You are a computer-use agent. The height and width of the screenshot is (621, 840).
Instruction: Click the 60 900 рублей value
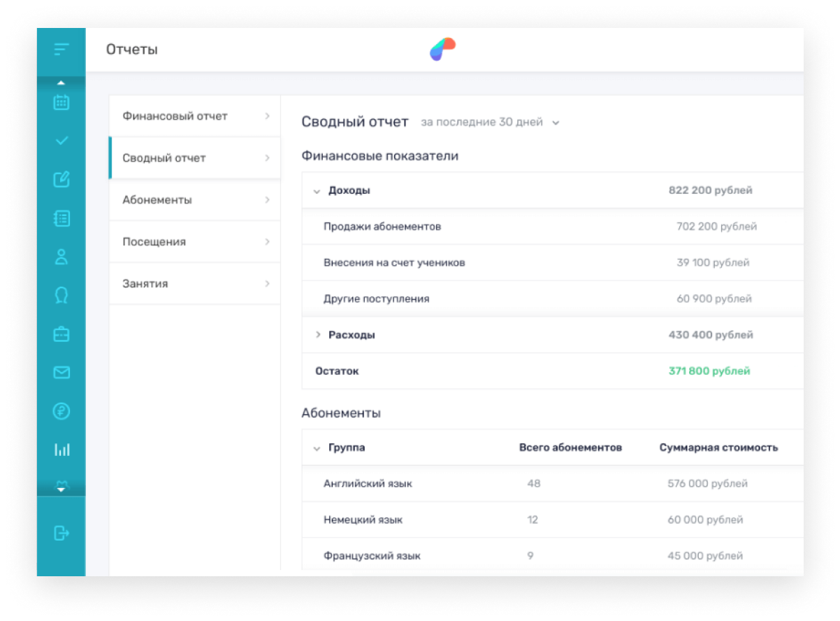tap(714, 299)
